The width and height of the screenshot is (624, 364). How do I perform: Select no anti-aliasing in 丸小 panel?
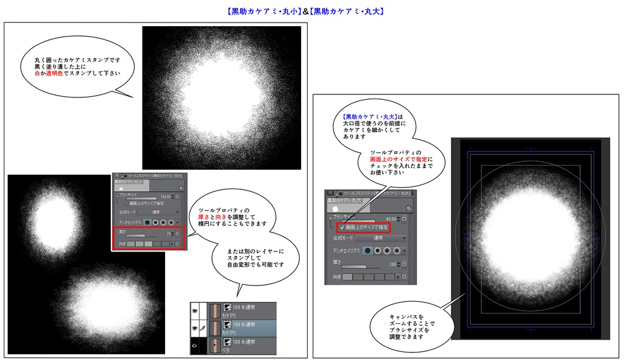[x=147, y=223]
